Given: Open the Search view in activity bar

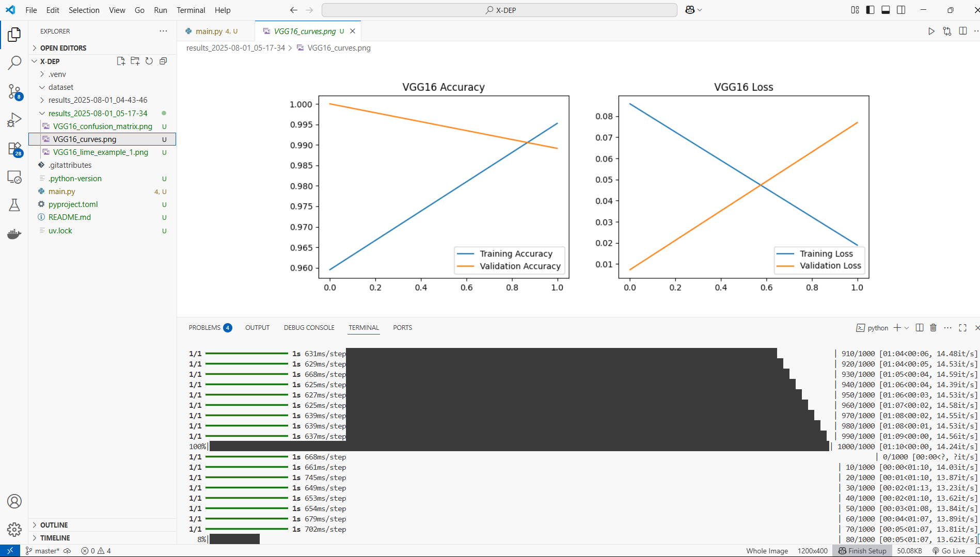Looking at the screenshot, I should pos(14,63).
